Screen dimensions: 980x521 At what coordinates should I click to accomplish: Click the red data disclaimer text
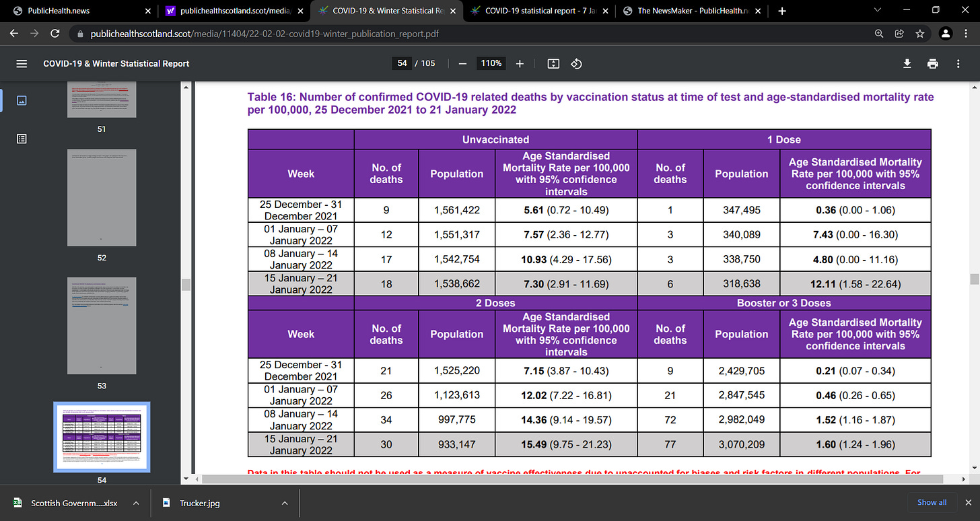584,472
